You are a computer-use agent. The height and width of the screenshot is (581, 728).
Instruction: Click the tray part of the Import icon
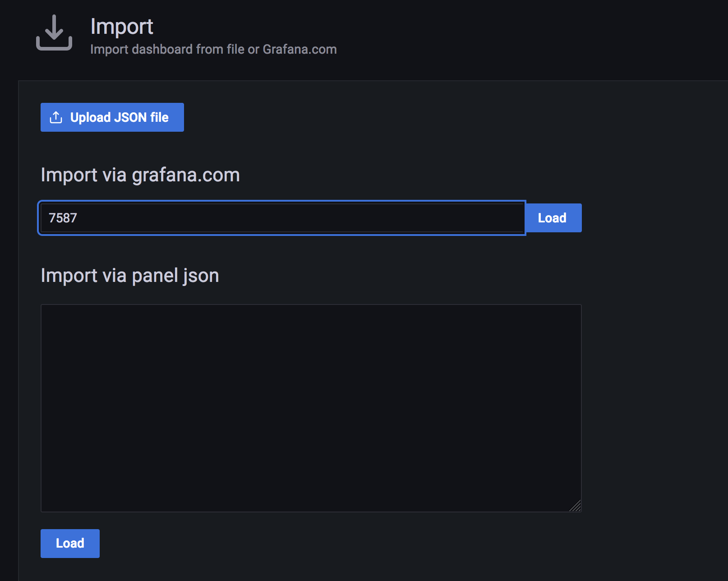tap(54, 45)
